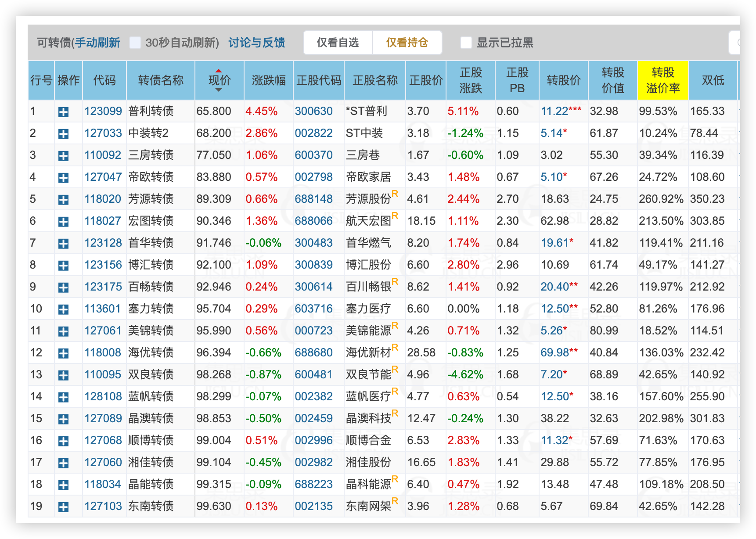Screen dimensions: 756x539
Task: Open stock code 688148 link
Action: [314, 199]
